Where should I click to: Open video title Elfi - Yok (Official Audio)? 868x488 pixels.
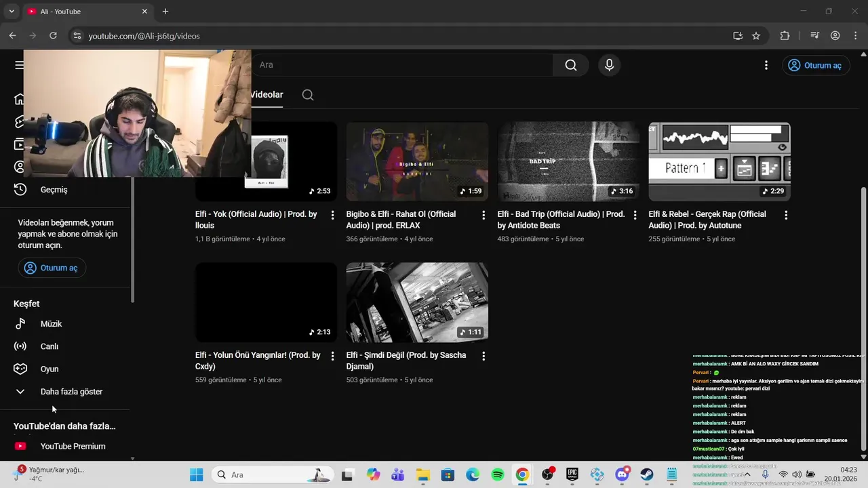tap(256, 220)
